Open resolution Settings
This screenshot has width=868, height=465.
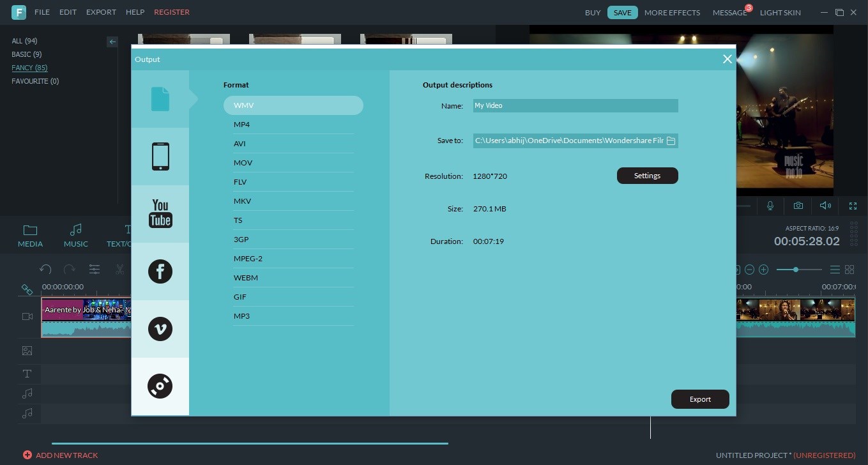(x=647, y=176)
